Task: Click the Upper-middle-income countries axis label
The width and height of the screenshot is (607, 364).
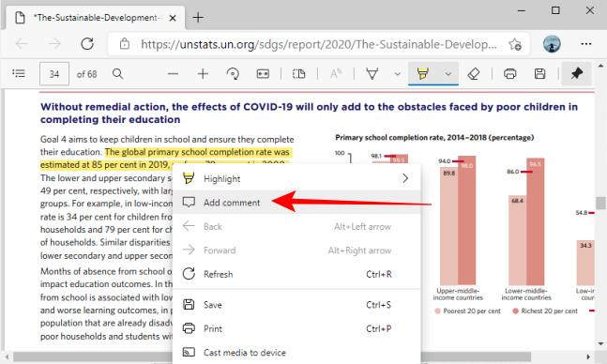Action: tap(458, 295)
